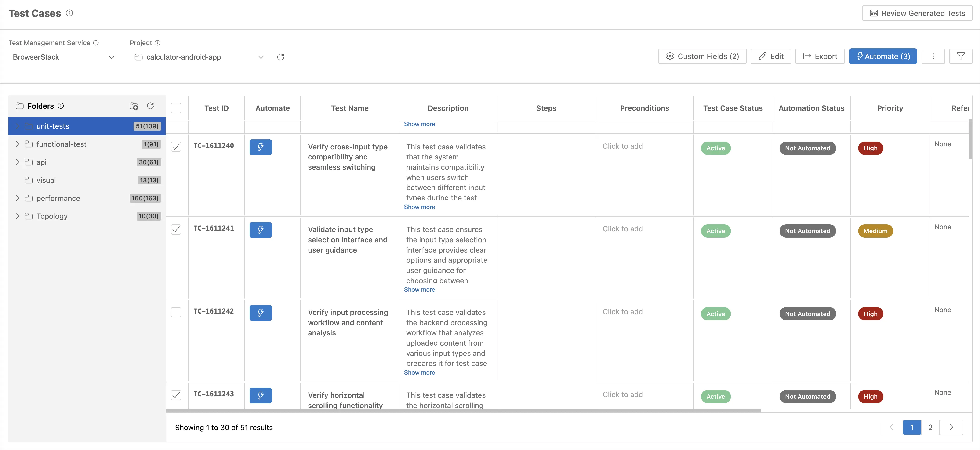Click folder icon of Topology folder
This screenshot has height=450, width=980.
point(29,216)
